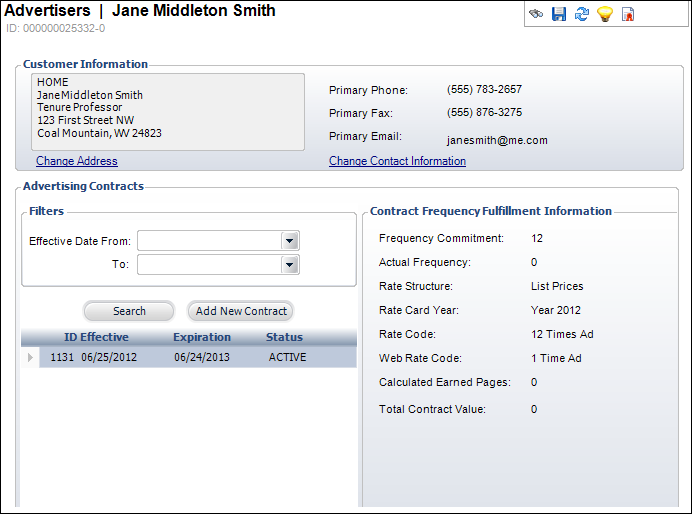Open the Change Address link

77,161
